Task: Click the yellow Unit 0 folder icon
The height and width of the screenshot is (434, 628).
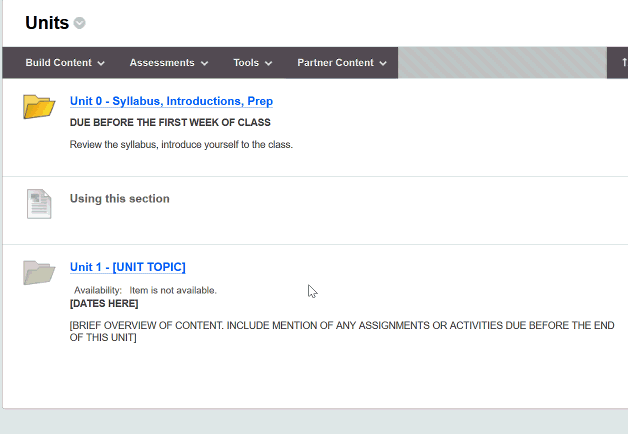Action: click(x=39, y=107)
